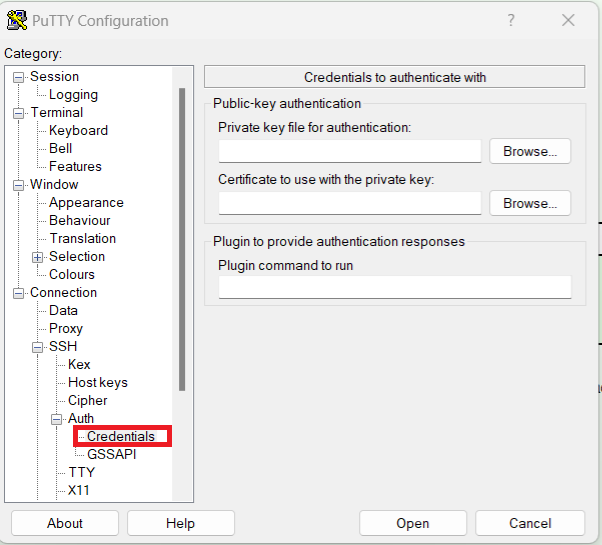Collapse the Terminal tree node
This screenshot has height=545, width=602.
click(19, 113)
